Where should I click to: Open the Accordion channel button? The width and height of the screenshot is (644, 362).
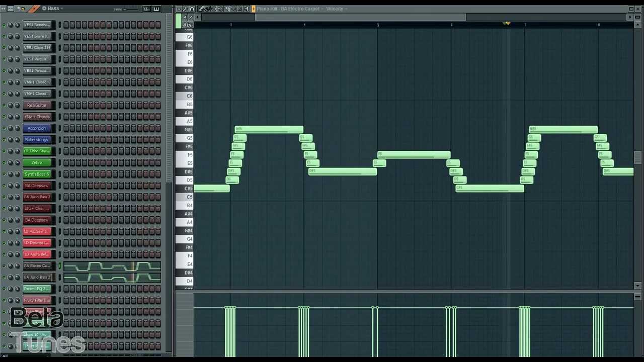[37, 128]
